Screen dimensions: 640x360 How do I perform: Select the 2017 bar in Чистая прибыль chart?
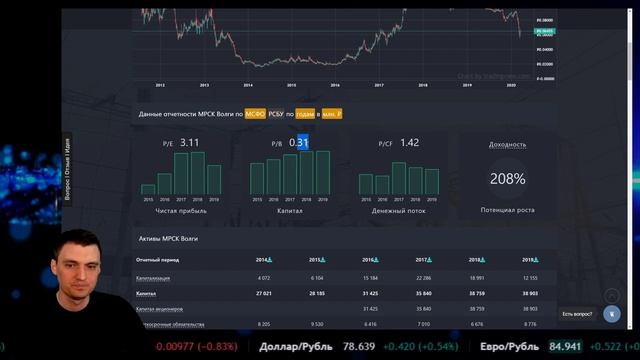coord(181,173)
